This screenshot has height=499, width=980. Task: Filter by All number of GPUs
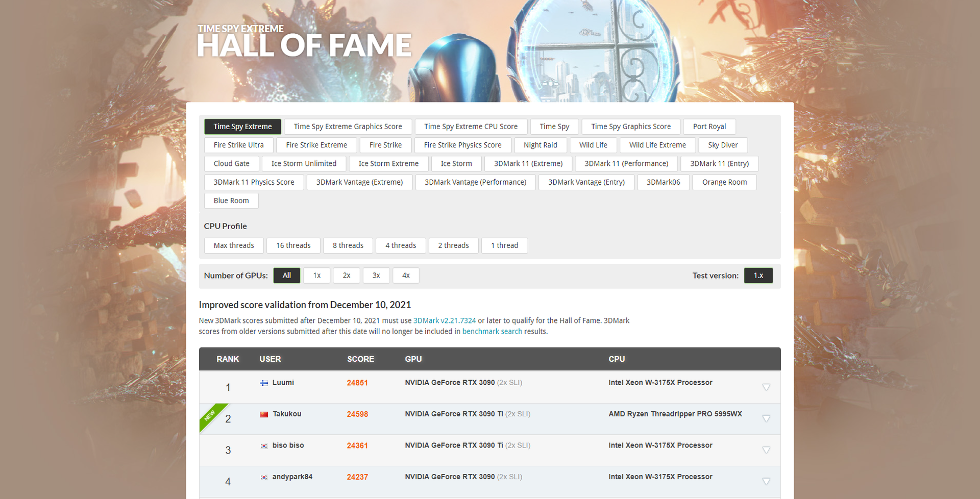(x=287, y=276)
